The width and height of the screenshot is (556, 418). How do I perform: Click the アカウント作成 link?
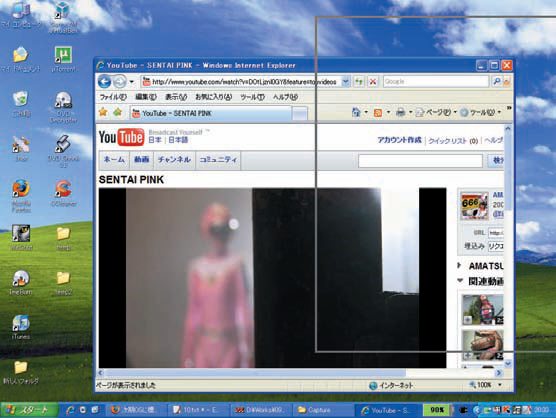coord(399,140)
